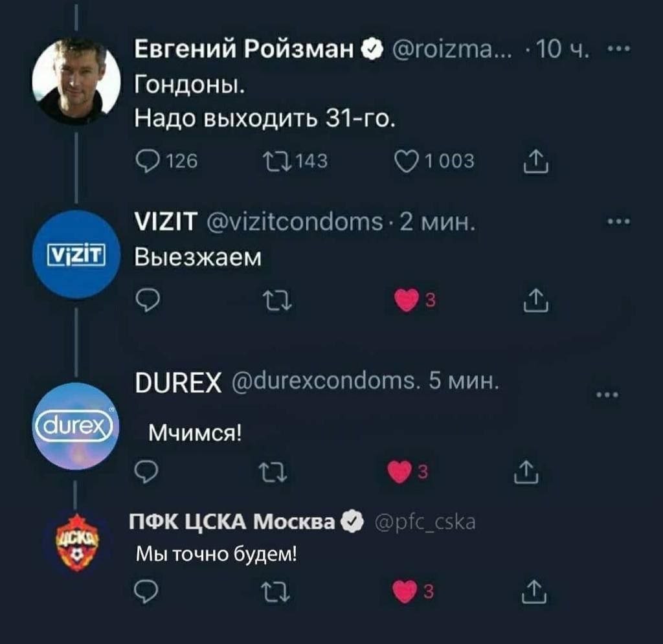
Task: View the durex profile picture
Action: [75, 426]
